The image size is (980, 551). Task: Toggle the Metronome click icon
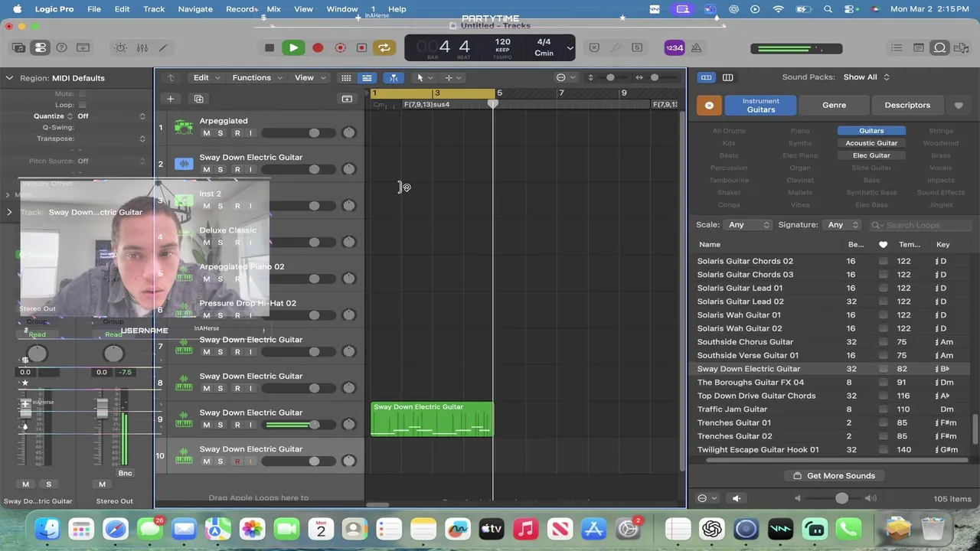point(696,47)
